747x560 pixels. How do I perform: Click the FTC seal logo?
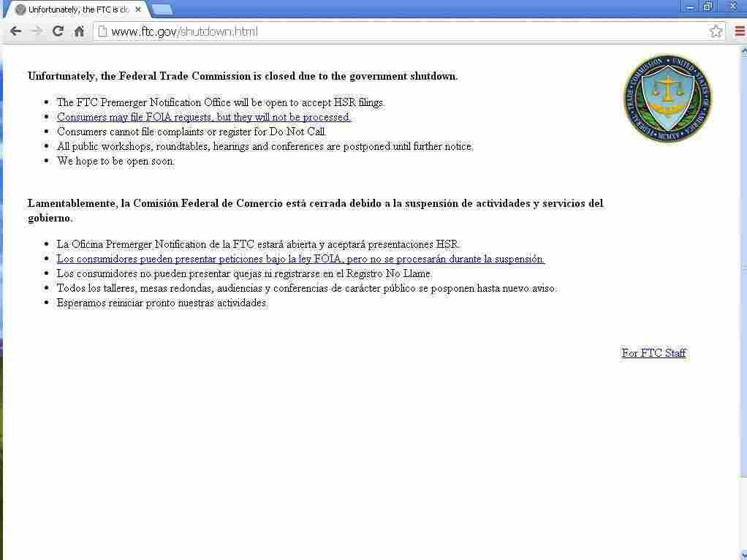click(x=668, y=98)
